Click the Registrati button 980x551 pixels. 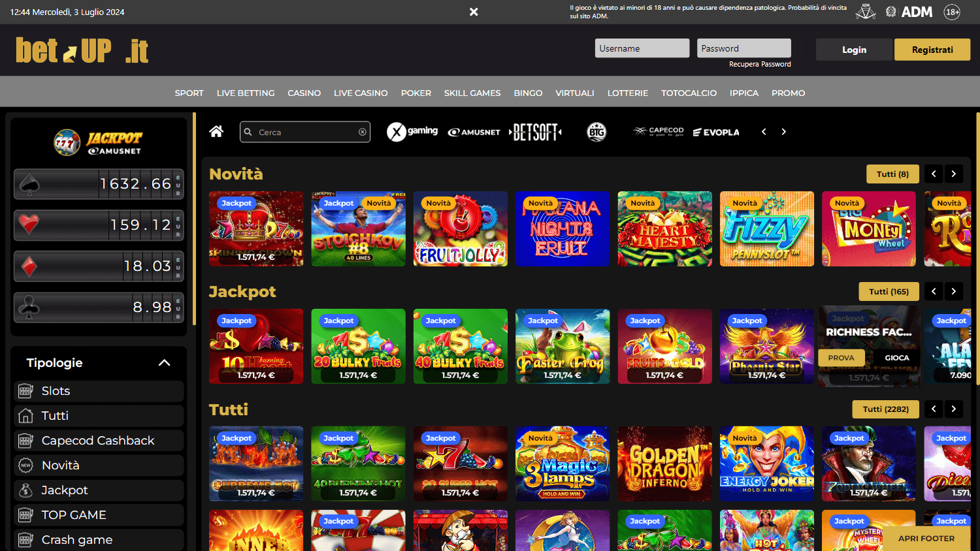932,50
